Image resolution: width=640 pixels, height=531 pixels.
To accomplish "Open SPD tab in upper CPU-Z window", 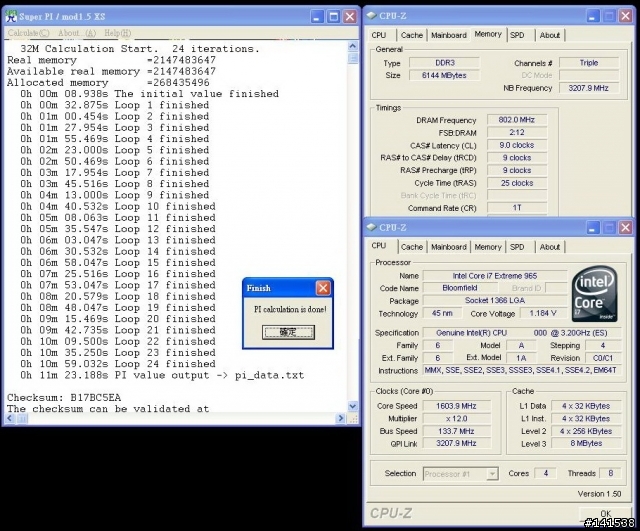I will click(517, 35).
